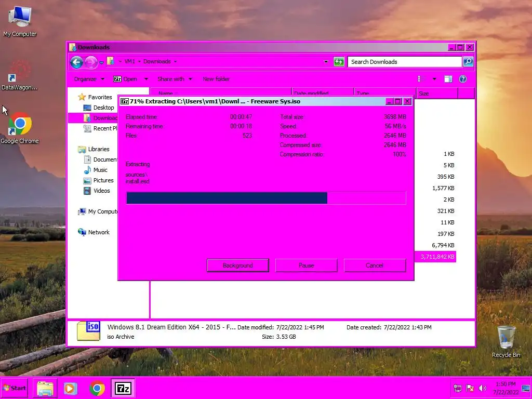Pause the extraction
This screenshot has height=399, width=532.
click(307, 265)
